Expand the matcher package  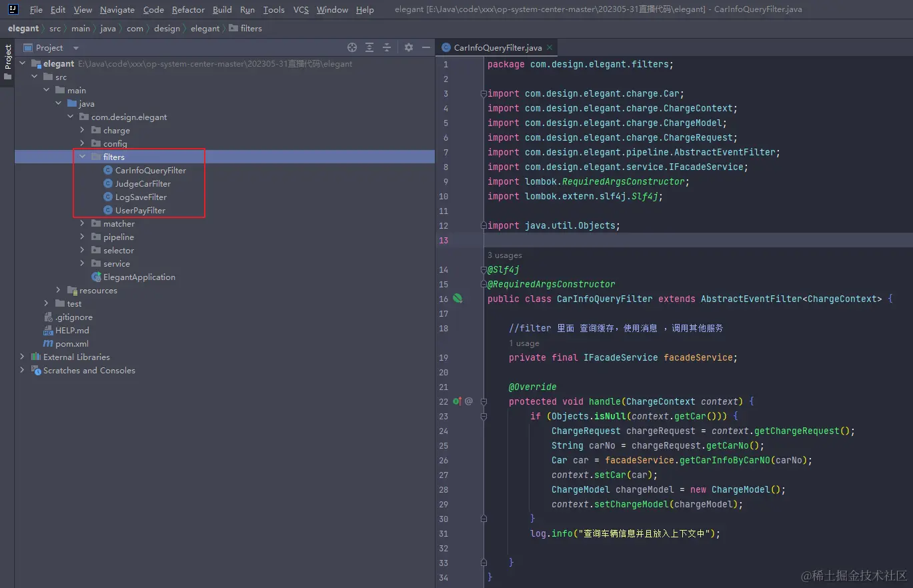[82, 223]
